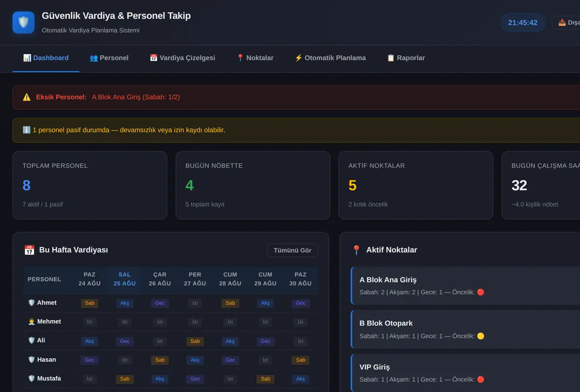The height and width of the screenshot is (392, 580).
Task: Click the yellow priority dot on B Blok Otopark
Action: pyautogui.click(x=480, y=336)
